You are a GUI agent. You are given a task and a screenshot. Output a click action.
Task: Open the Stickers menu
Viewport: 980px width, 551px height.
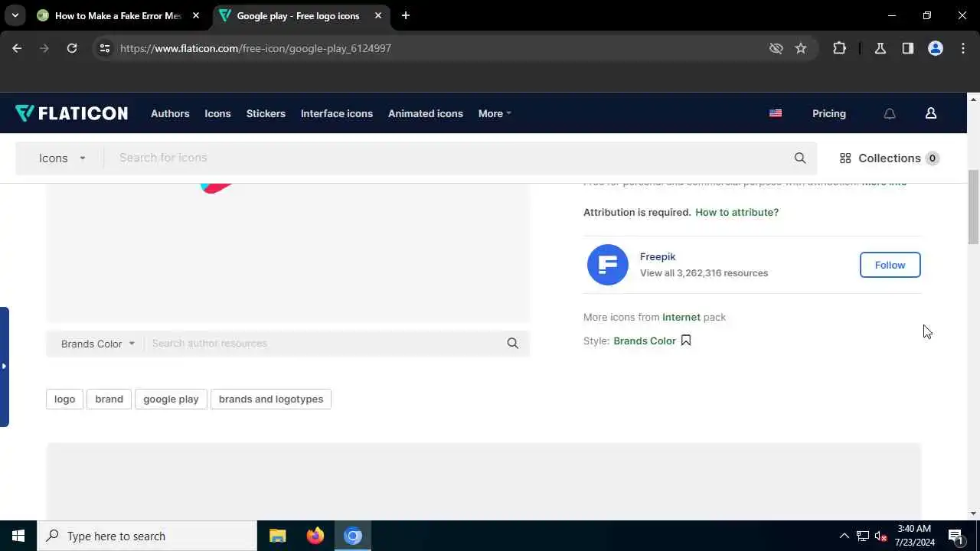[266, 113]
